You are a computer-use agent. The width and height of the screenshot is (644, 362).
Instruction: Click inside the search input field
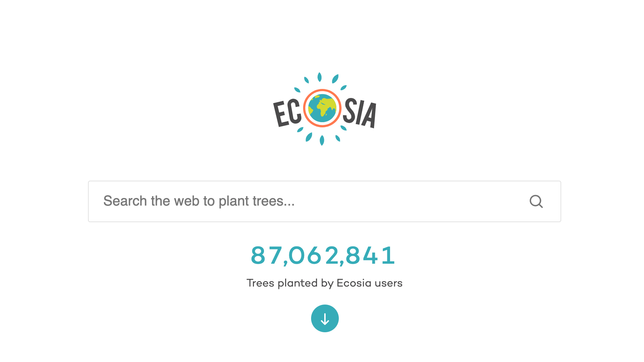pos(277,201)
